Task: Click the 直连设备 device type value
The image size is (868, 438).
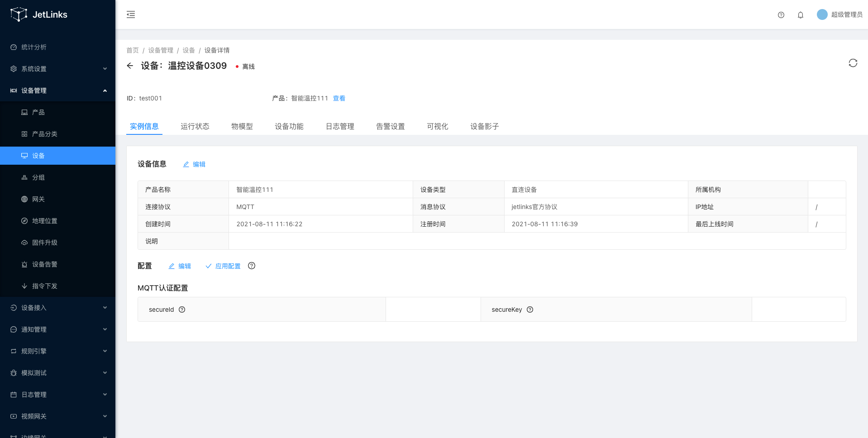Action: tap(524, 190)
